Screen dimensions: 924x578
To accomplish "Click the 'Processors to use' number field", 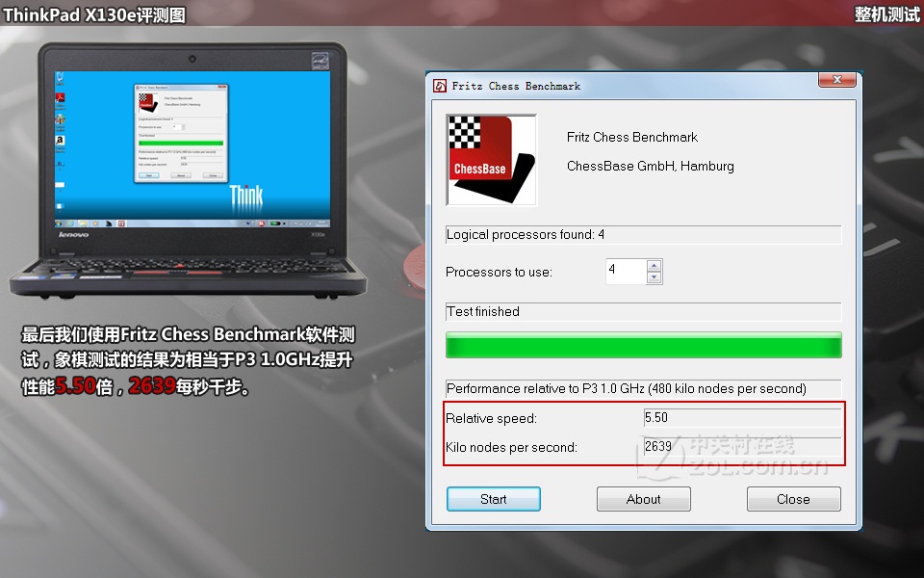I will [625, 271].
